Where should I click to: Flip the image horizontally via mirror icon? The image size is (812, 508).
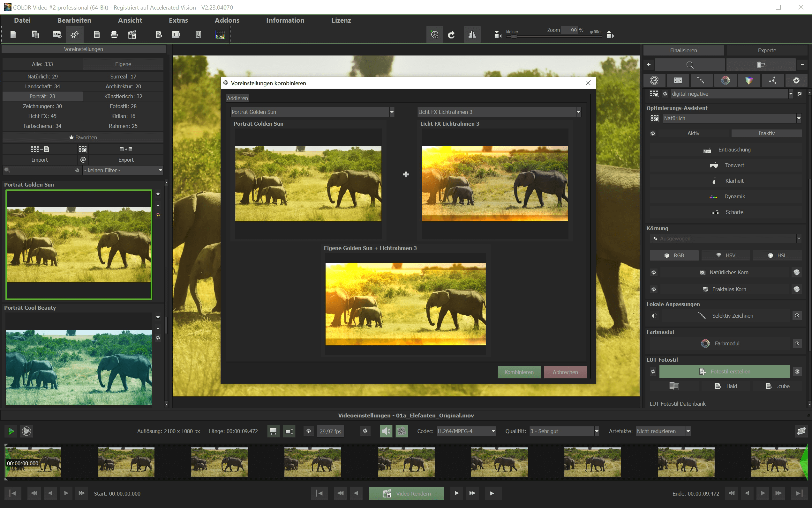click(x=472, y=34)
